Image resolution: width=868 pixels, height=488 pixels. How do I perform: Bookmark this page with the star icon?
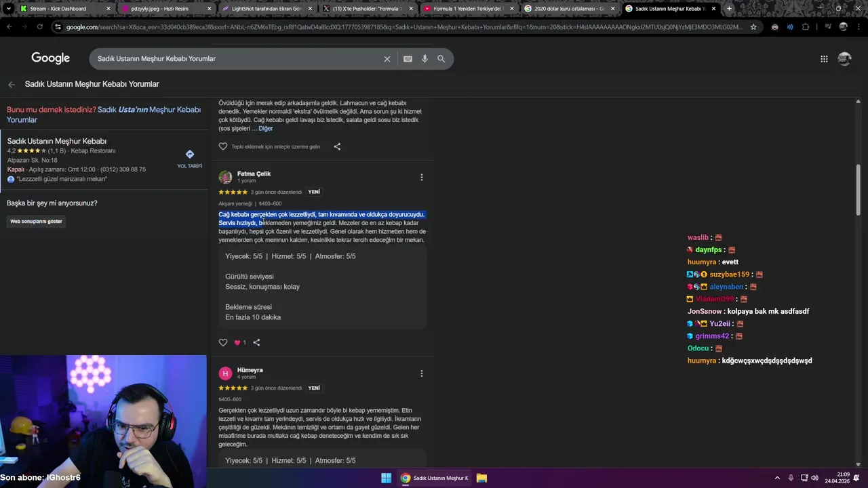pos(753,26)
